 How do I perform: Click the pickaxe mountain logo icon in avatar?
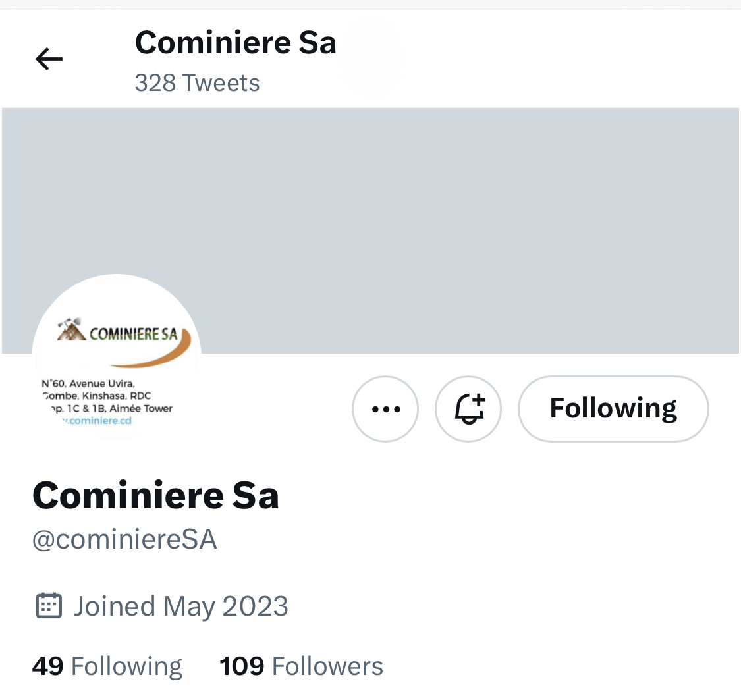71,329
